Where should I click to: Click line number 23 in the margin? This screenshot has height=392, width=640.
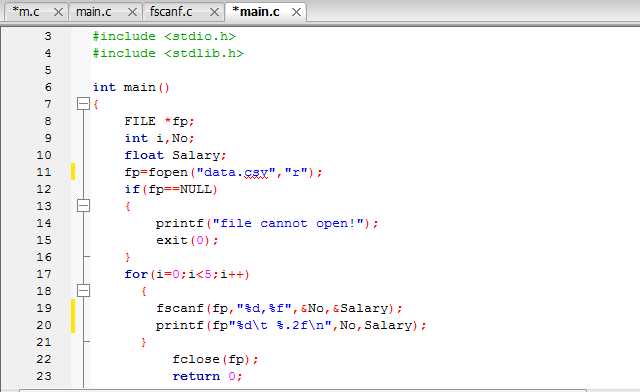pos(44,376)
